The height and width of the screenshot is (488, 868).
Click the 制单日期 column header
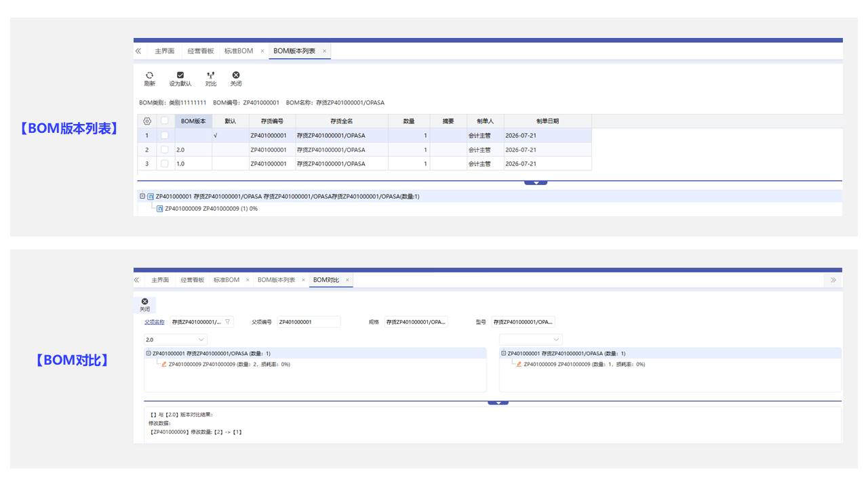(x=548, y=121)
